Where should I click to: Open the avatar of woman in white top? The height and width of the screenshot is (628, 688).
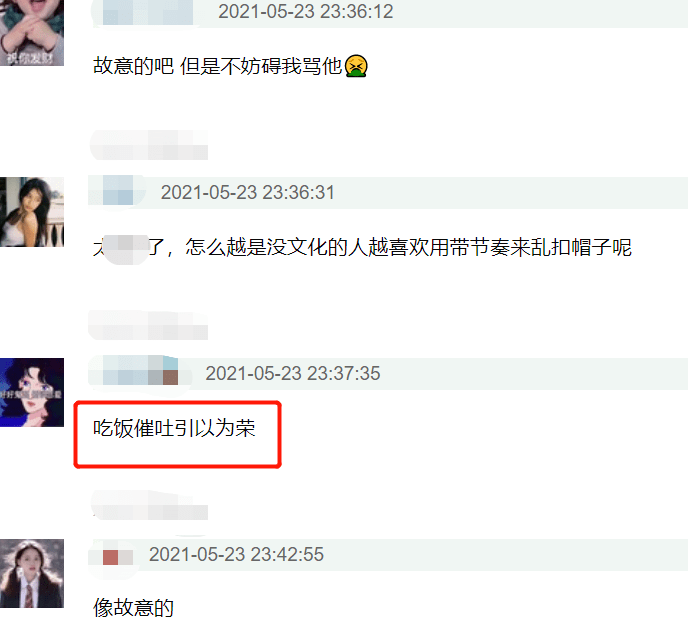tap(32, 212)
